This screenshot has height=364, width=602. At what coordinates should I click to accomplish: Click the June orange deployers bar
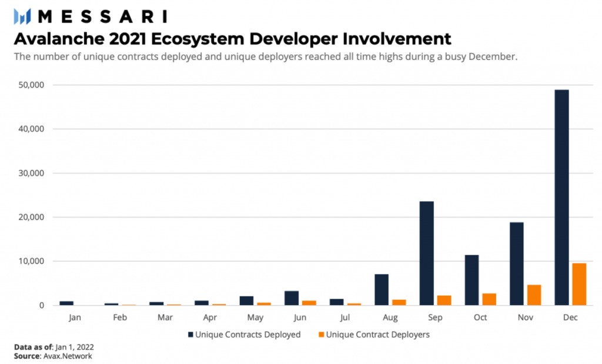pyautogui.click(x=309, y=303)
